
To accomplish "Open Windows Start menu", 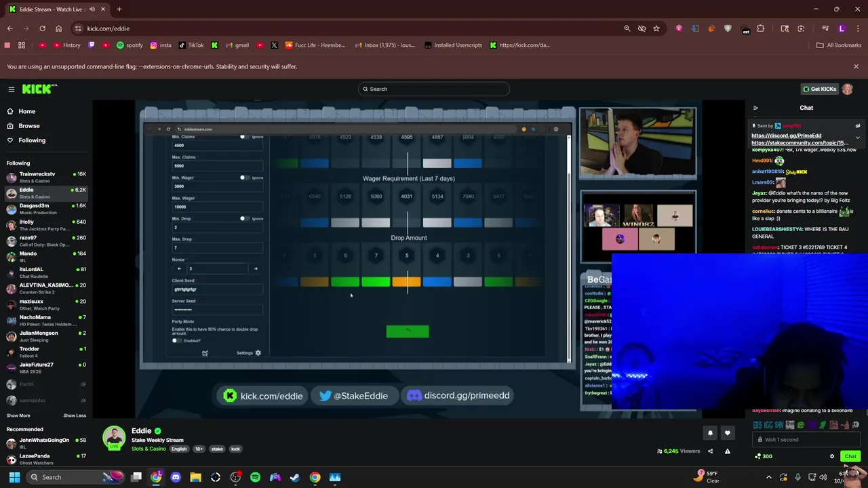I will [14, 477].
